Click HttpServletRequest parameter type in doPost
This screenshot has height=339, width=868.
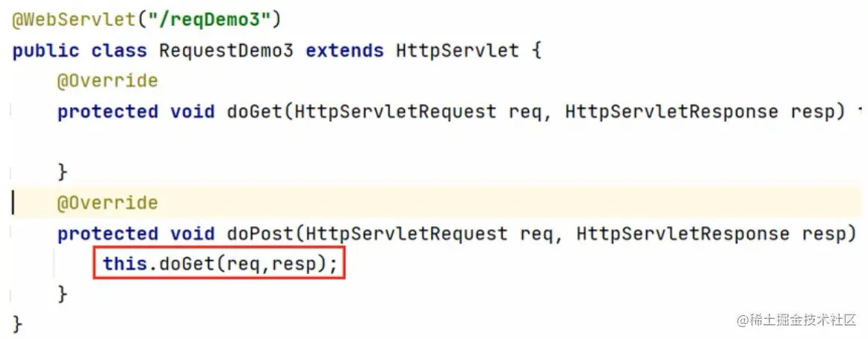(x=406, y=234)
